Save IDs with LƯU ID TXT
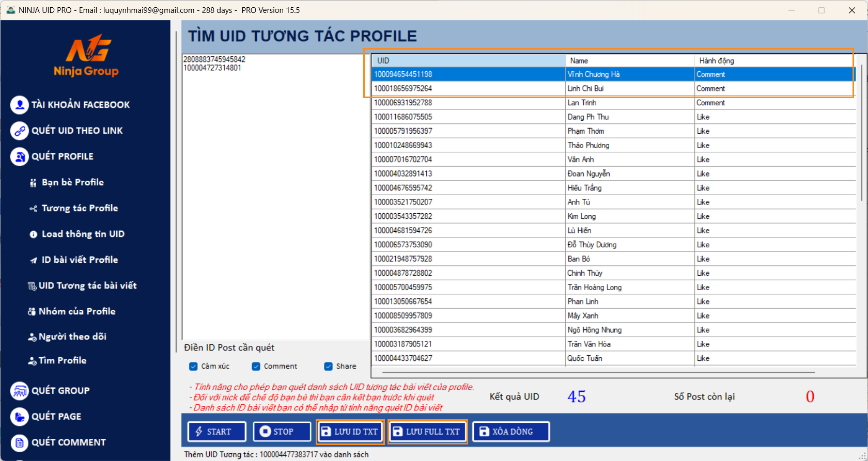 (350, 432)
